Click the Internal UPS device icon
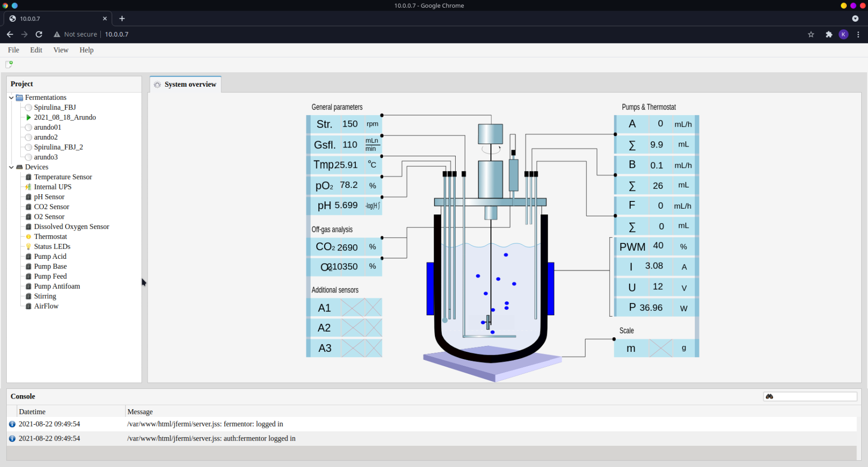Image resolution: width=868 pixels, height=467 pixels. coord(28,187)
